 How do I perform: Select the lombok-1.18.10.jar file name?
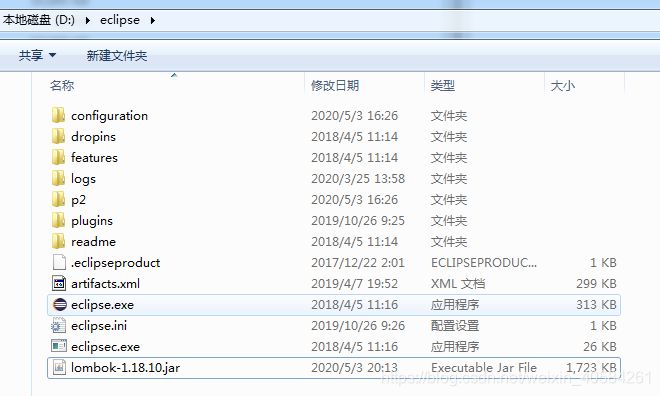125,368
